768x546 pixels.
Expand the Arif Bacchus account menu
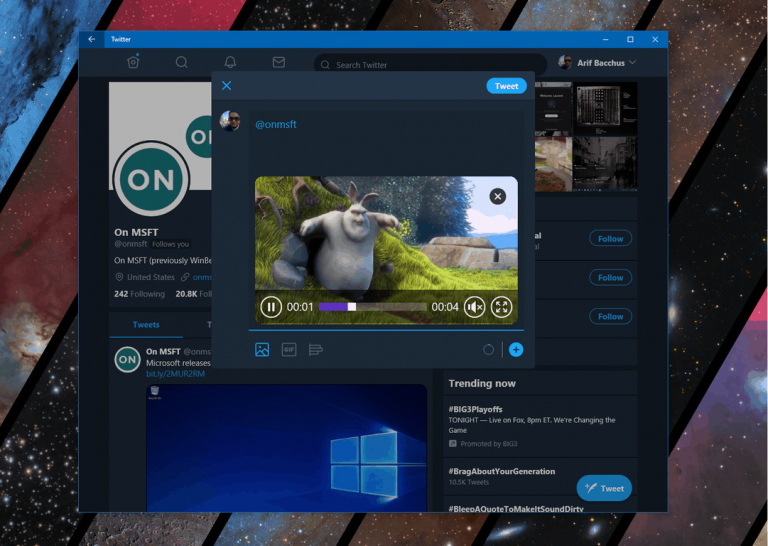tap(632, 62)
